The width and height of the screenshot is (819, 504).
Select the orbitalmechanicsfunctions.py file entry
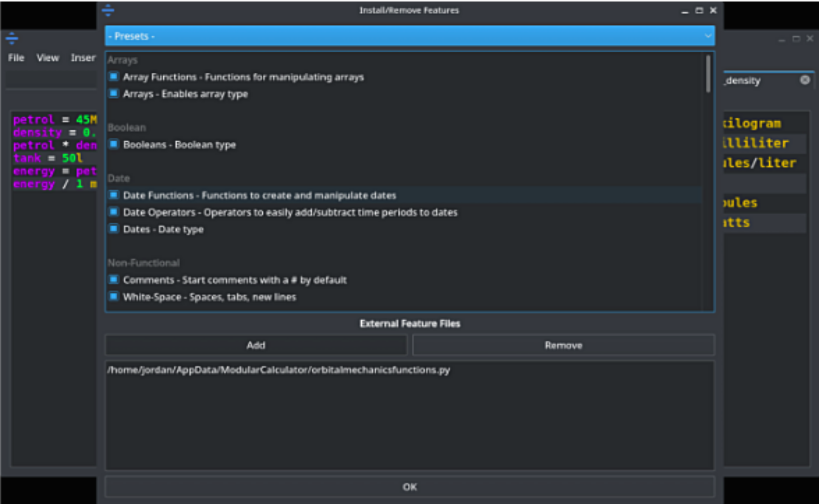coord(279,370)
